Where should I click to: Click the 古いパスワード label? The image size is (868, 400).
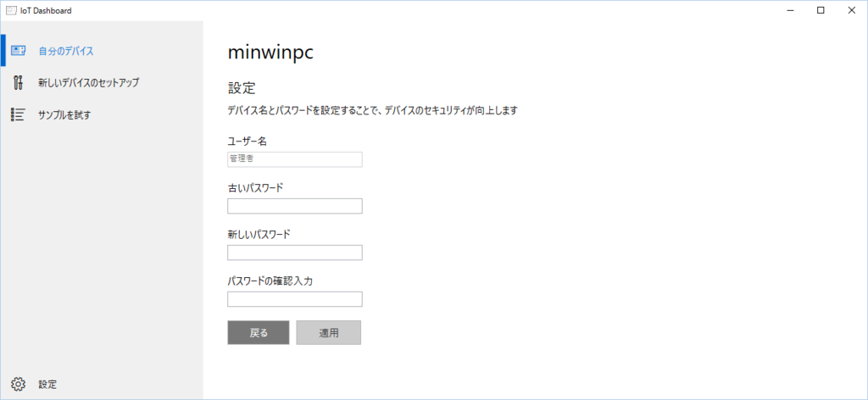[x=255, y=188]
